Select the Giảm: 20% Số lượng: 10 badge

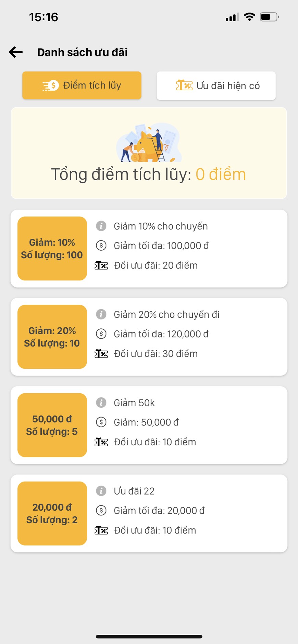pyautogui.click(x=52, y=337)
